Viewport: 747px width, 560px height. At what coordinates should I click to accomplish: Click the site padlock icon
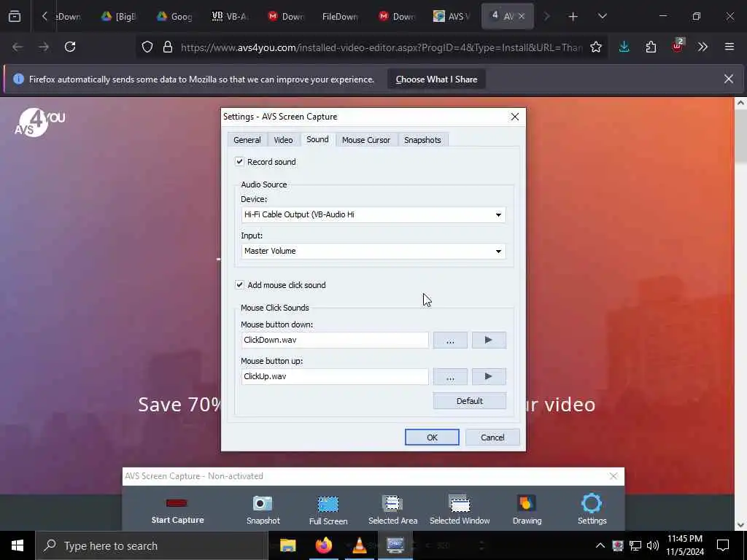[168, 47]
